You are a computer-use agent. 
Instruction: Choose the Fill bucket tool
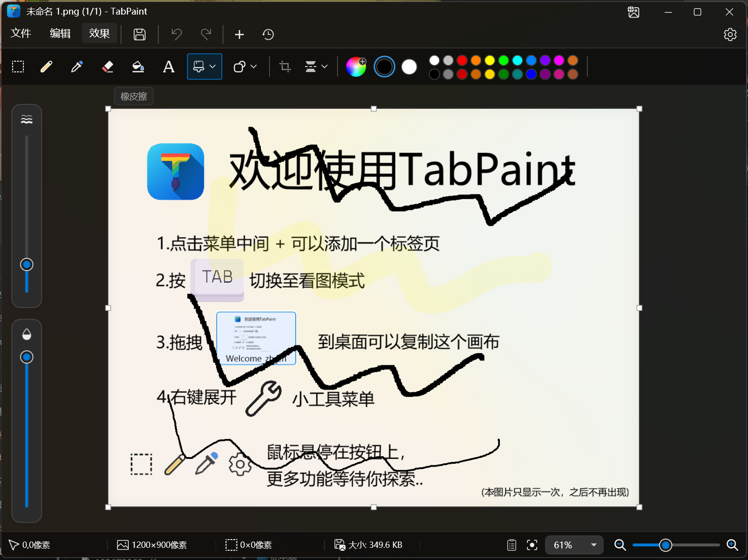tap(138, 67)
